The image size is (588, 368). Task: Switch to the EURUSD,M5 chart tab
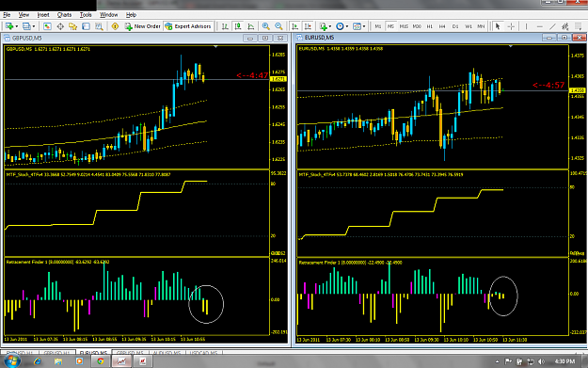(93, 353)
